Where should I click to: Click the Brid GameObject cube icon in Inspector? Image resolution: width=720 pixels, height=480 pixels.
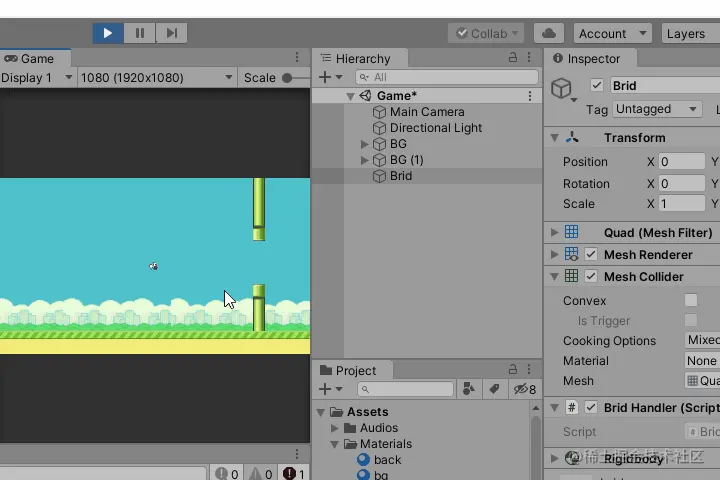[562, 87]
